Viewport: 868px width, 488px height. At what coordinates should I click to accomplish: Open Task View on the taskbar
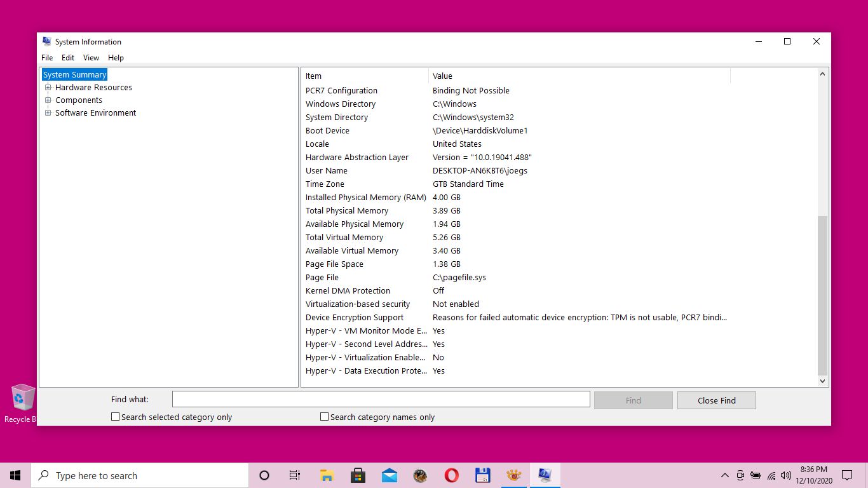point(295,475)
